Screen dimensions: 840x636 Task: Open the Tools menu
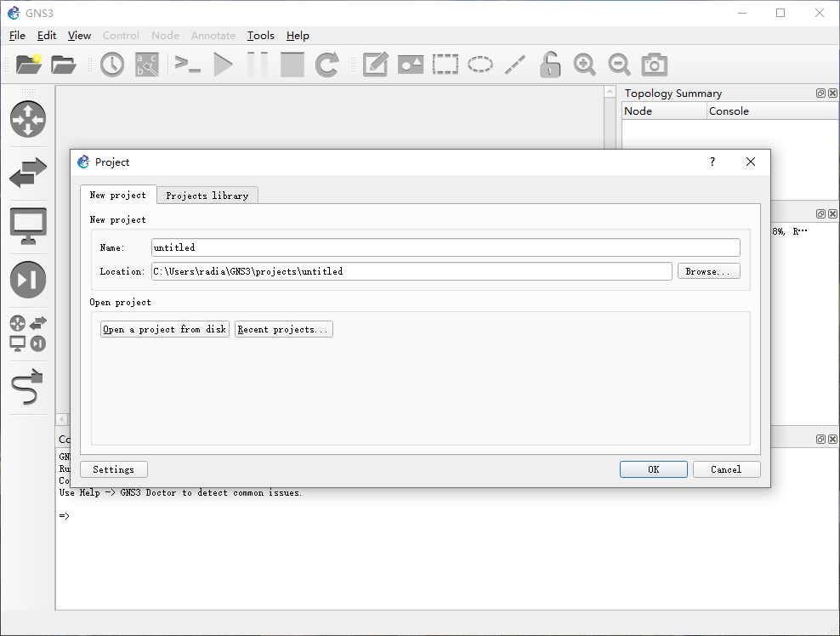coord(261,36)
